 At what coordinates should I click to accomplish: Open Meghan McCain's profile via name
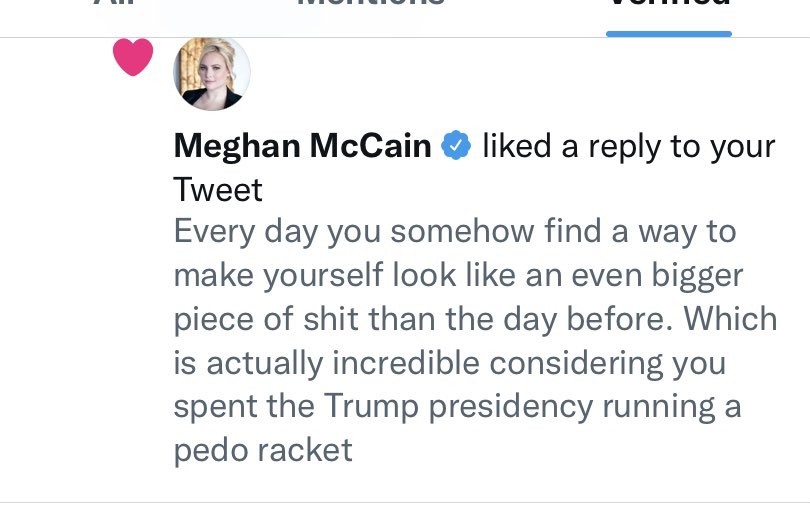coord(302,146)
